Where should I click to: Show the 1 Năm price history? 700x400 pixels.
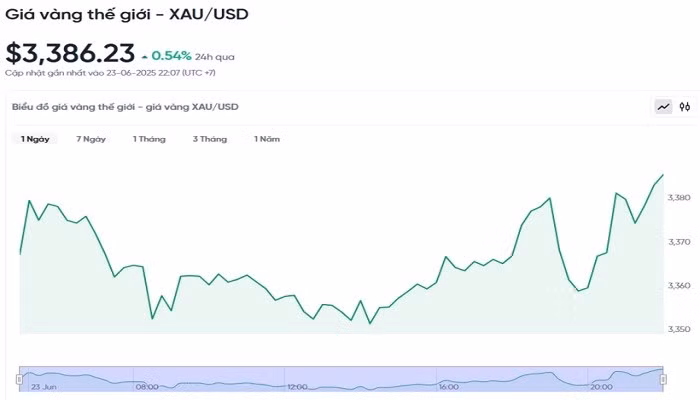(266, 139)
